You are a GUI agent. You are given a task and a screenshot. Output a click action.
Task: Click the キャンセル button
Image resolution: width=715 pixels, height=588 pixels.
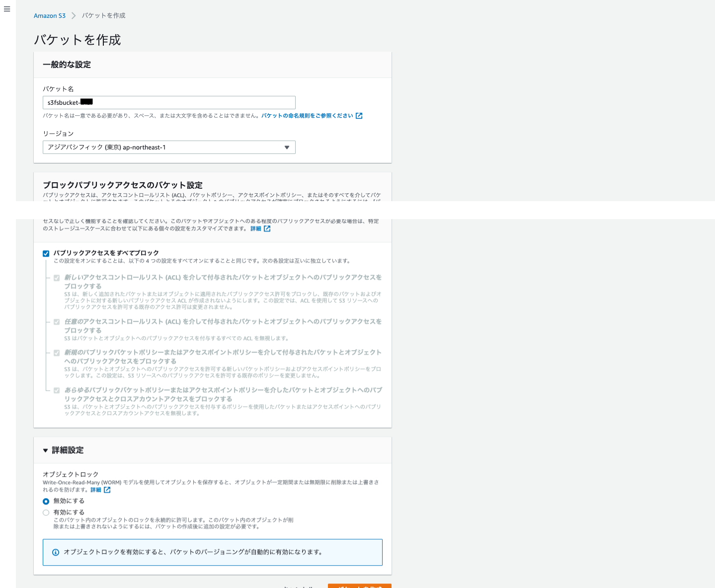click(297, 586)
